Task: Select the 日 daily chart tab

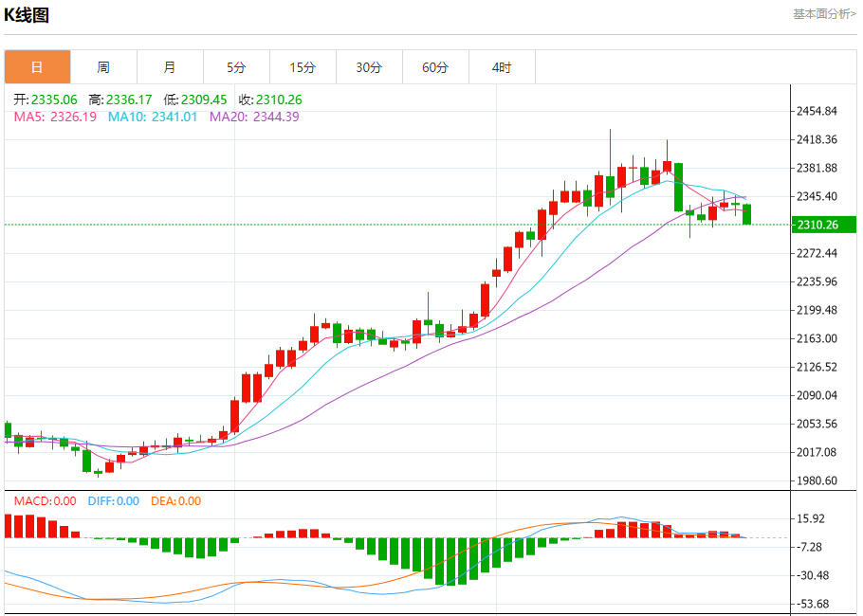Action: [37, 67]
